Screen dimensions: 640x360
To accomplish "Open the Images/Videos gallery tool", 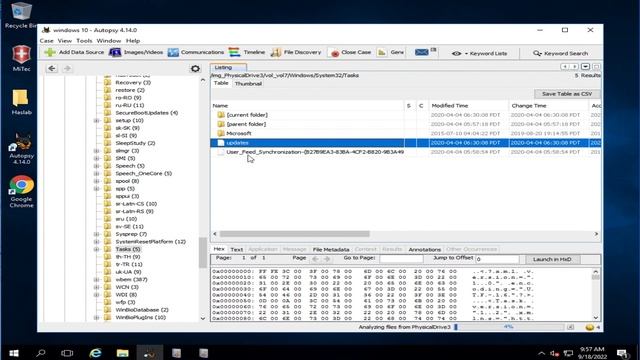I will click(136, 52).
